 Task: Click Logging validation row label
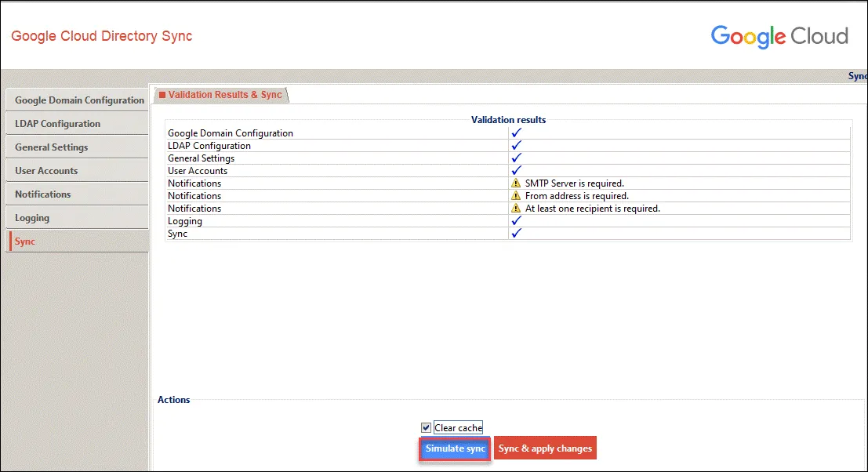pyautogui.click(x=185, y=221)
